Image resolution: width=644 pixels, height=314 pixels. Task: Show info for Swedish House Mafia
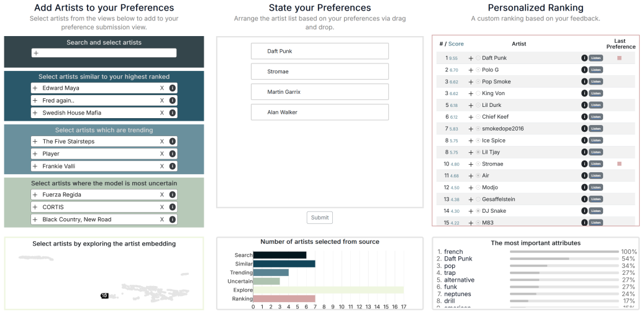tap(173, 113)
